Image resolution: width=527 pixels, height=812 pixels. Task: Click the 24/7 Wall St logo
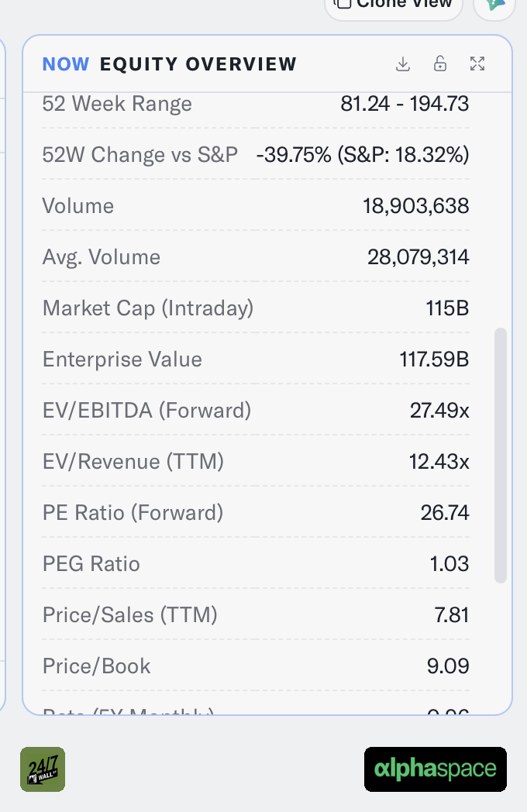(43, 769)
